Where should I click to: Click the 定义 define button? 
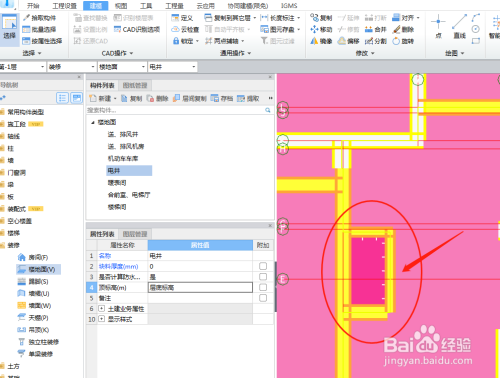(x=182, y=18)
